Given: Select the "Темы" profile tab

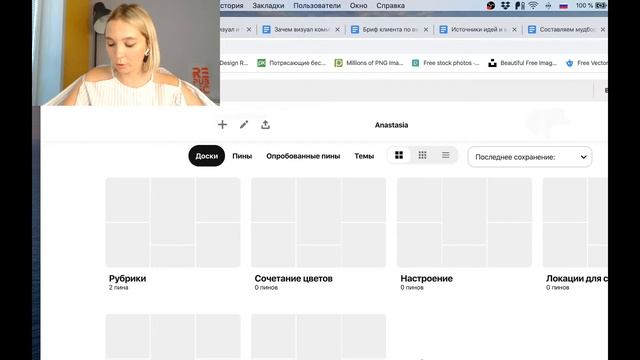Looking at the screenshot, I should click(x=364, y=156).
